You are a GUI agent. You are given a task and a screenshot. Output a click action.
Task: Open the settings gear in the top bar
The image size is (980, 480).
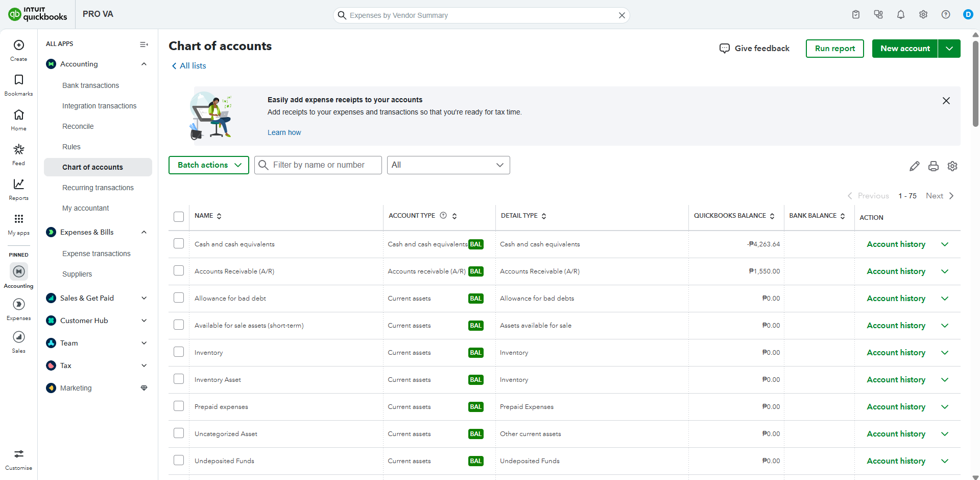[x=923, y=15]
